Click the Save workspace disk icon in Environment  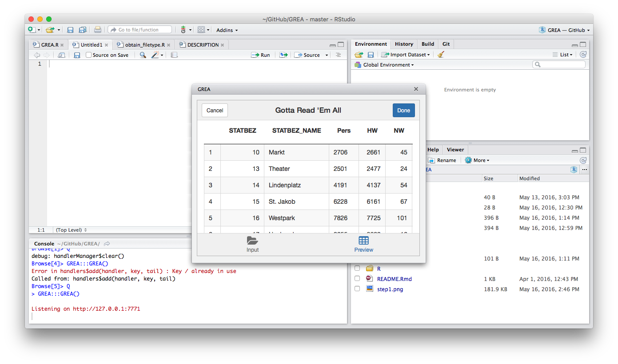tap(371, 55)
